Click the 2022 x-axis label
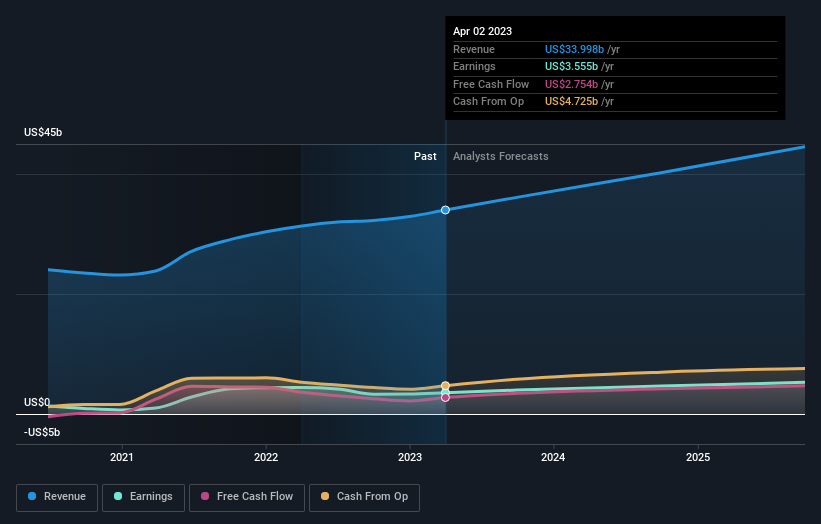821x524 pixels. tap(266, 457)
